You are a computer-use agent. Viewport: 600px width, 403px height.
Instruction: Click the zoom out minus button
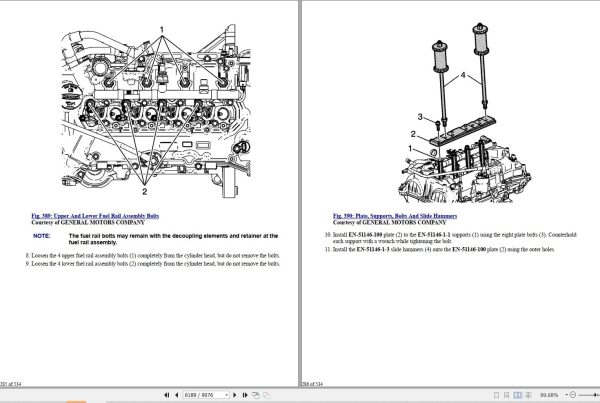pyautogui.click(x=573, y=395)
